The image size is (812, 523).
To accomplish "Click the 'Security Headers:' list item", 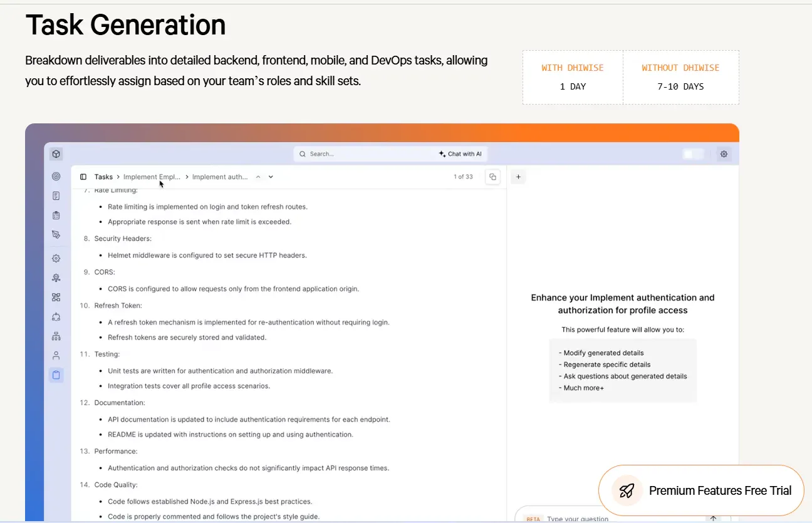I will click(123, 239).
